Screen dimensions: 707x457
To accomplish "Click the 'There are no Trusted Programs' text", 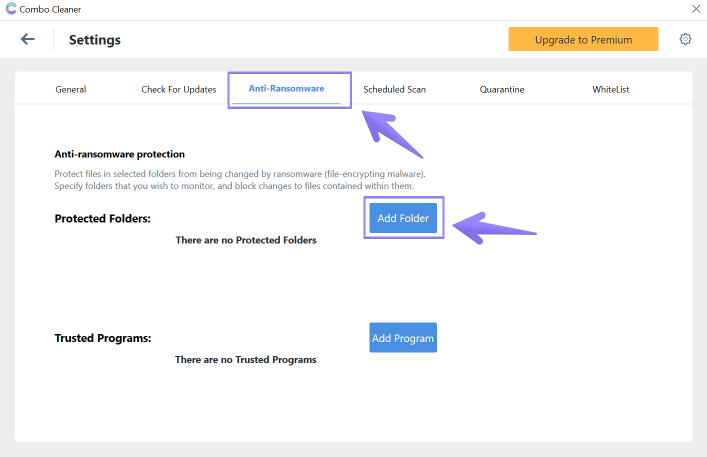I will click(246, 359).
